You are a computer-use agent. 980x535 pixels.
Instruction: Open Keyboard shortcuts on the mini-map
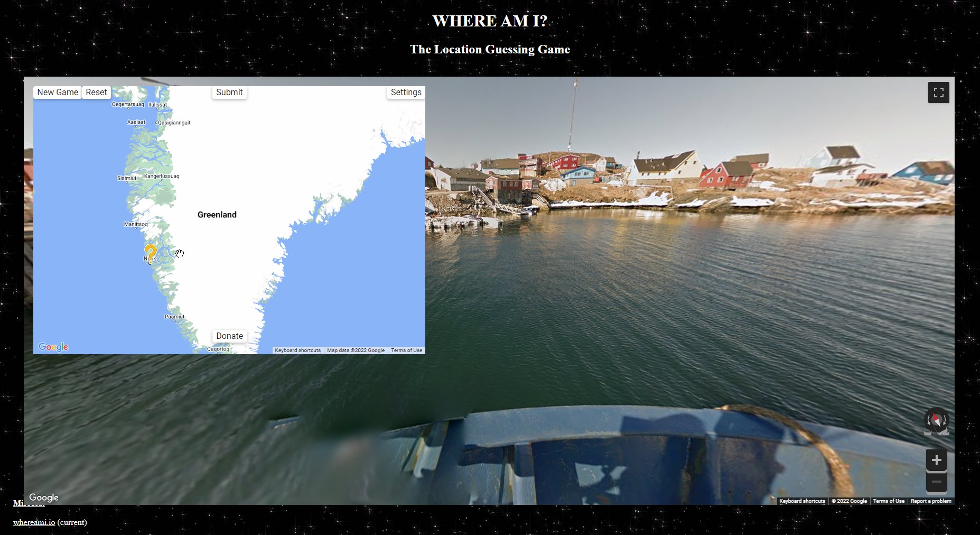pyautogui.click(x=297, y=350)
